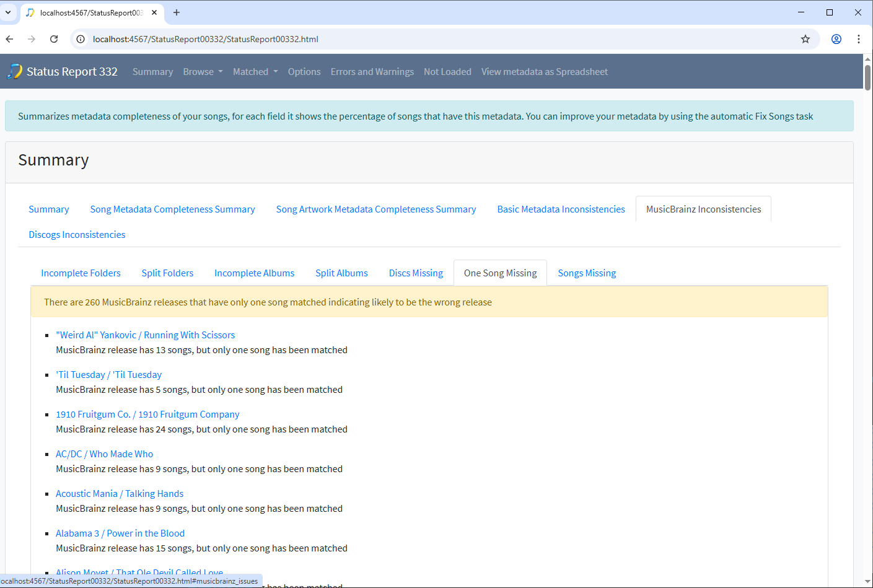Expand the Matched dropdown menu

[255, 72]
